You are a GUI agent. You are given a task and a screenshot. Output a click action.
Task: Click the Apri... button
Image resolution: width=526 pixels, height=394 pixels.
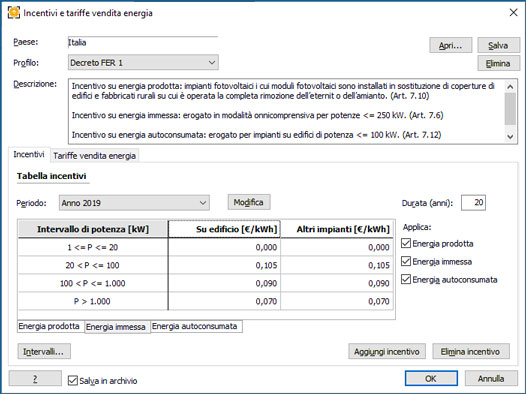pyautogui.click(x=451, y=45)
